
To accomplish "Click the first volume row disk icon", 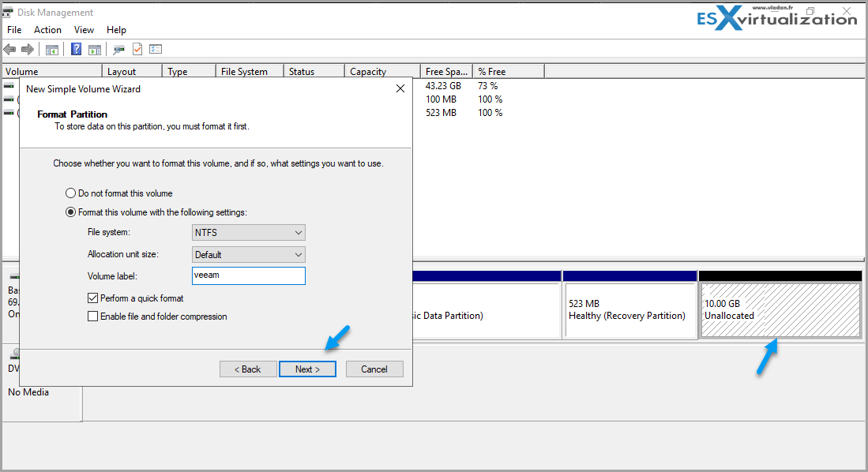I will pyautogui.click(x=9, y=86).
